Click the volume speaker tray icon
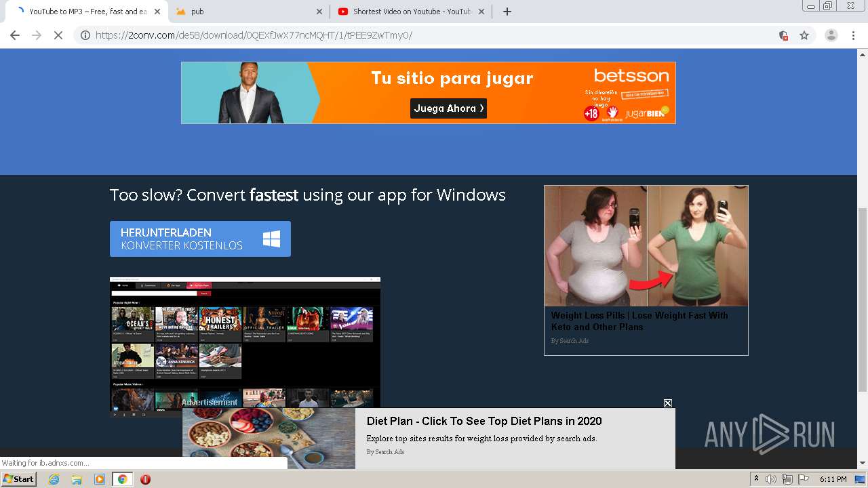This screenshot has width=868, height=488. pos(771,479)
